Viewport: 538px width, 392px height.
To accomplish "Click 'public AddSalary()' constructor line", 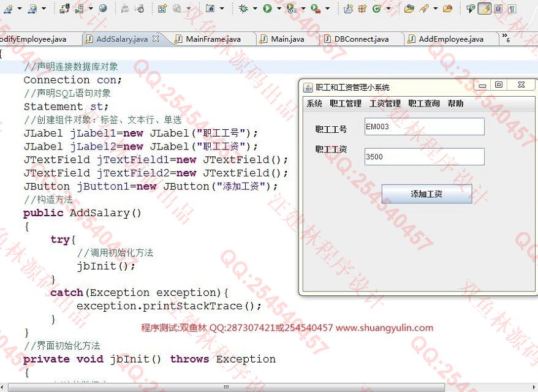I will (82, 213).
